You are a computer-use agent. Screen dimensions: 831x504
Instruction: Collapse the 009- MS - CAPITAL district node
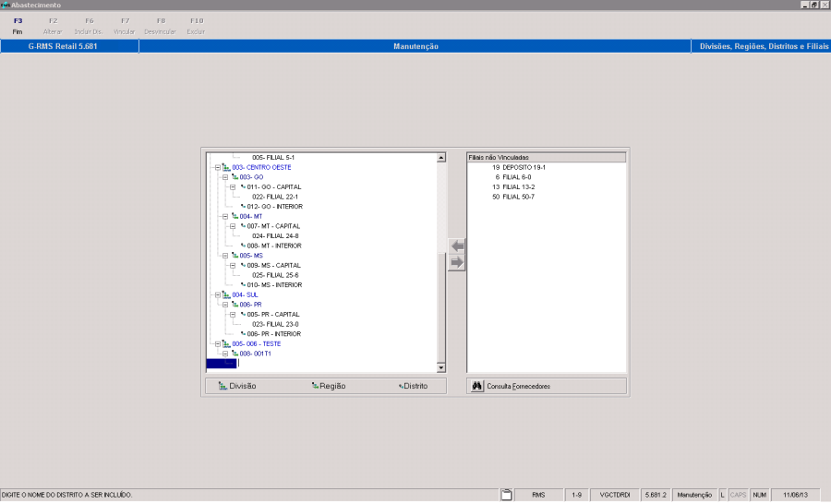coord(233,266)
